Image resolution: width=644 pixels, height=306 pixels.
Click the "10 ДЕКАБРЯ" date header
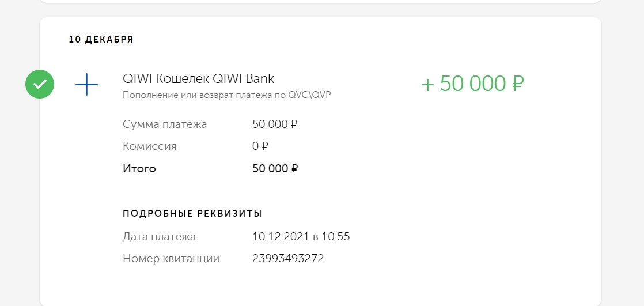pyautogui.click(x=101, y=40)
